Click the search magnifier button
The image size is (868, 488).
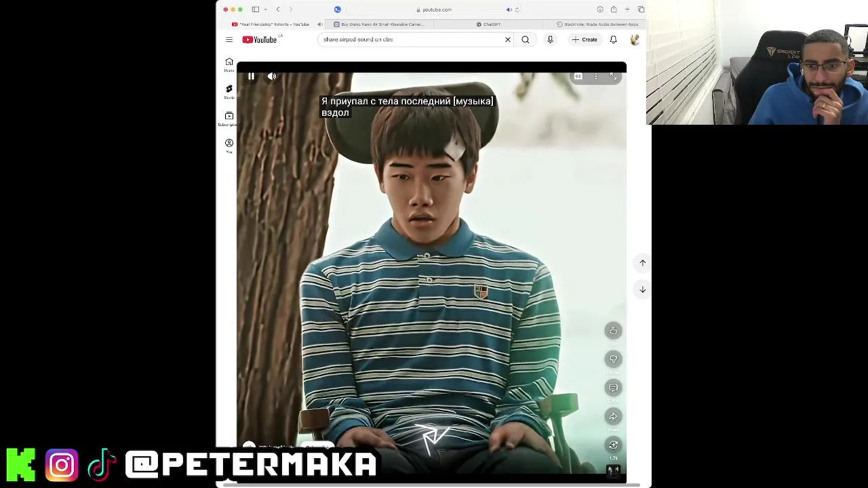click(526, 40)
